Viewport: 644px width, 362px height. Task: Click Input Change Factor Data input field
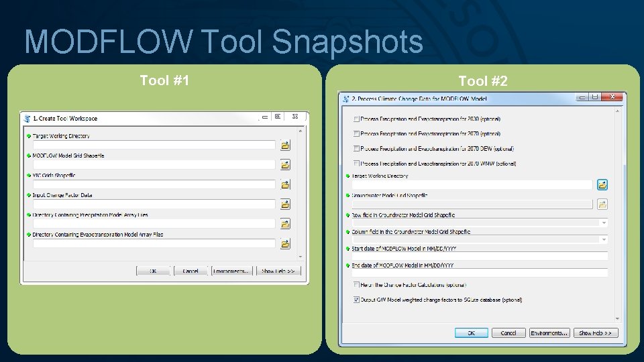click(x=154, y=204)
